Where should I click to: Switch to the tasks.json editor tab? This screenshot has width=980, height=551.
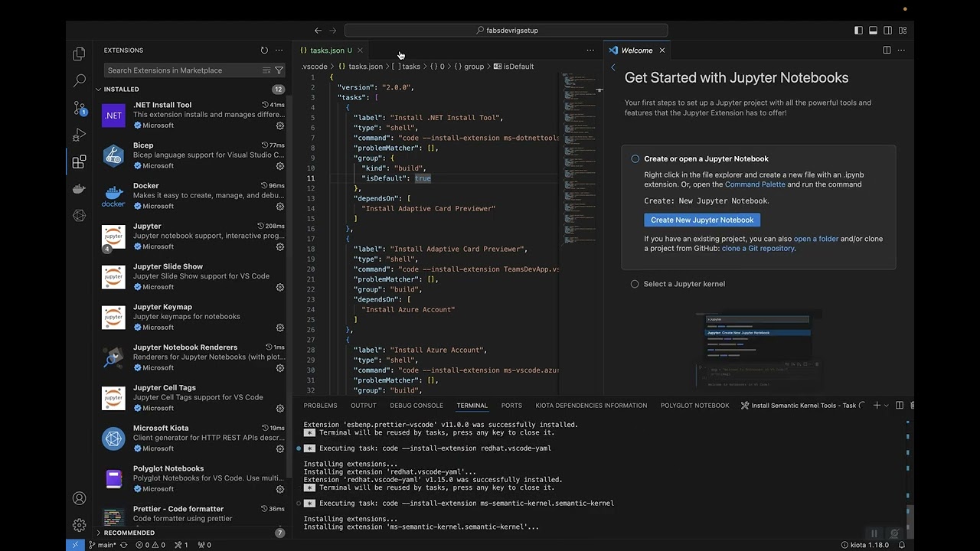[331, 51]
